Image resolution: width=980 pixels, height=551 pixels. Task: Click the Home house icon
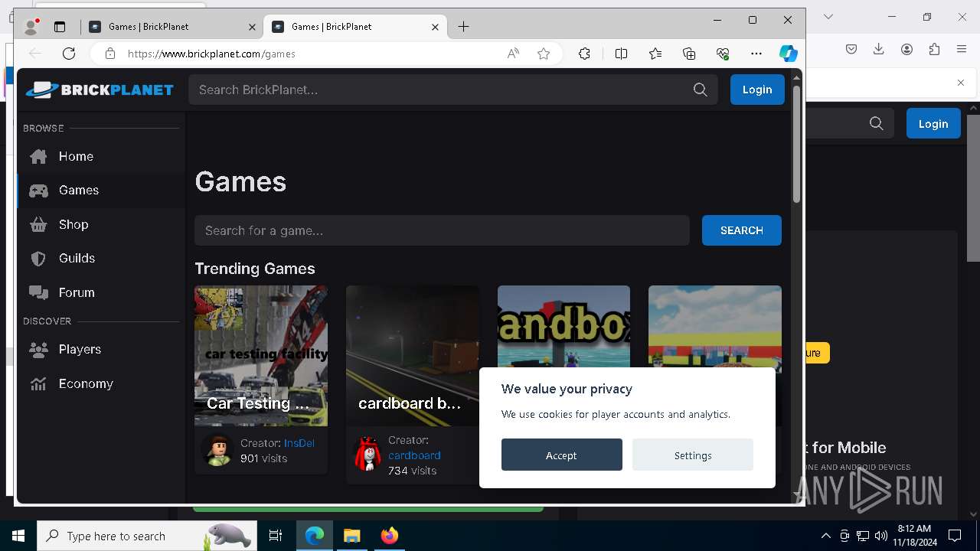tap(38, 156)
